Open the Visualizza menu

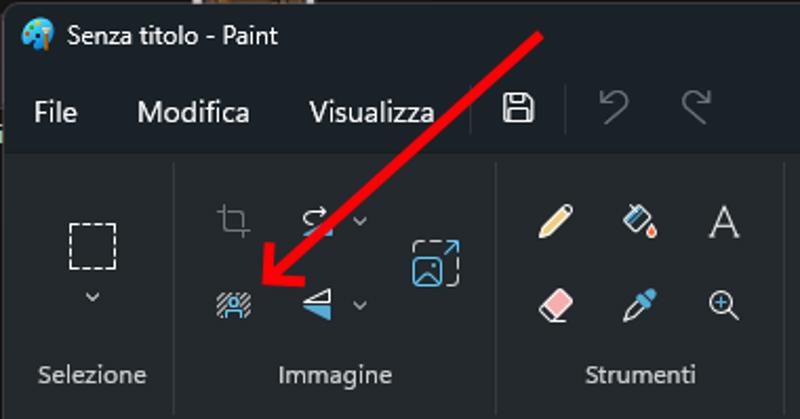click(371, 112)
